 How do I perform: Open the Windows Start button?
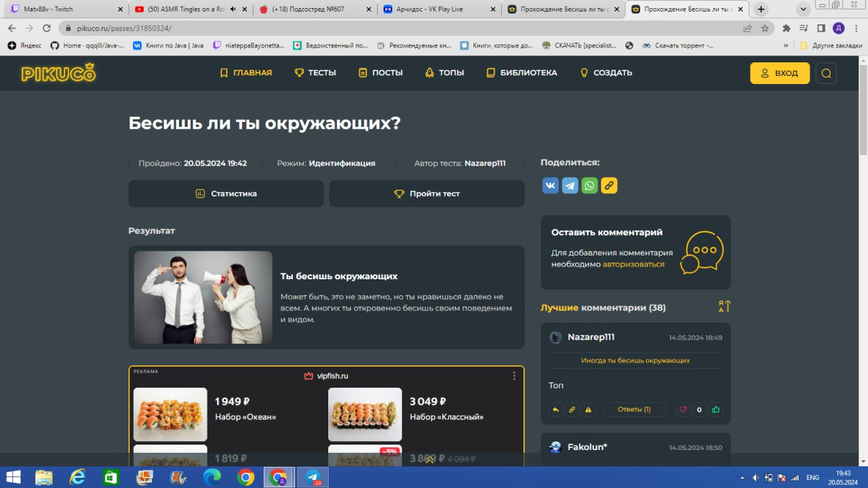14,477
